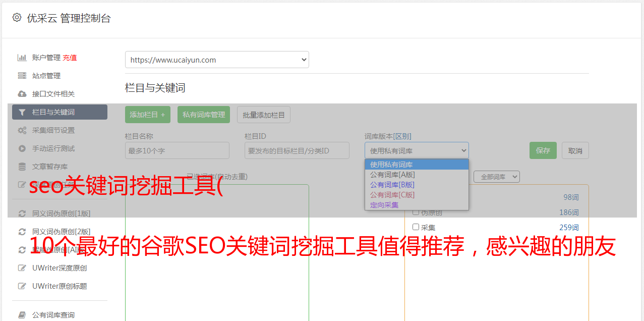The width and height of the screenshot is (644, 321).
Task: Click the filter icon for 栏目与关键词
Action: pyautogui.click(x=22, y=112)
